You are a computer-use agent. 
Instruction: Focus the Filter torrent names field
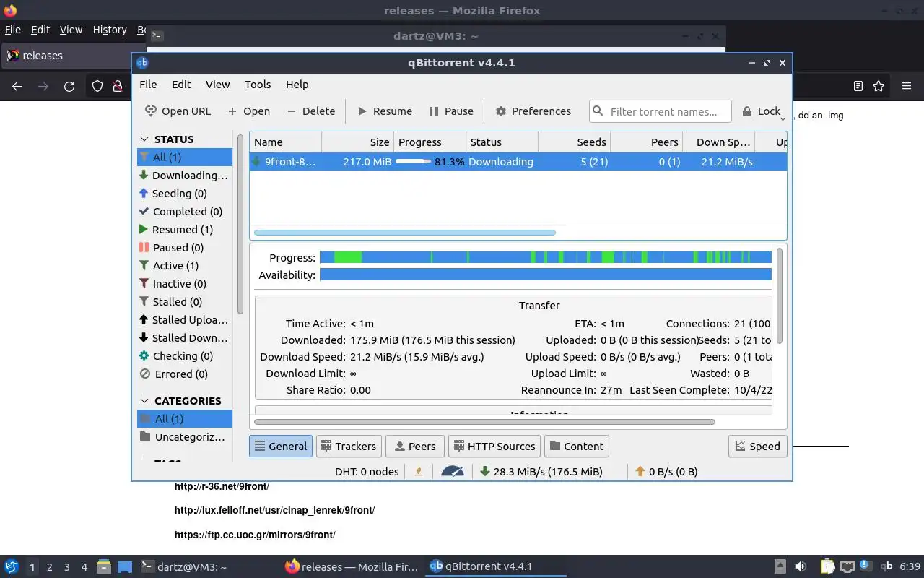[661, 111]
